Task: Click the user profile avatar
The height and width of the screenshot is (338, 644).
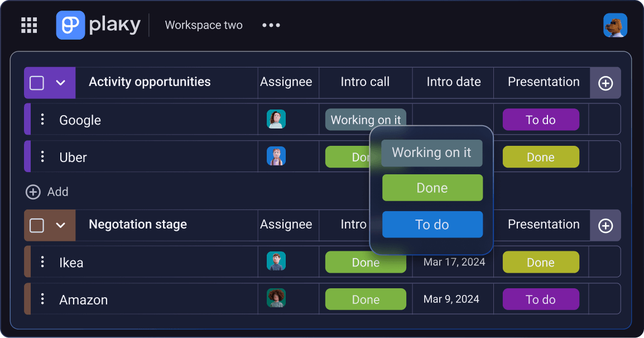Action: (616, 25)
